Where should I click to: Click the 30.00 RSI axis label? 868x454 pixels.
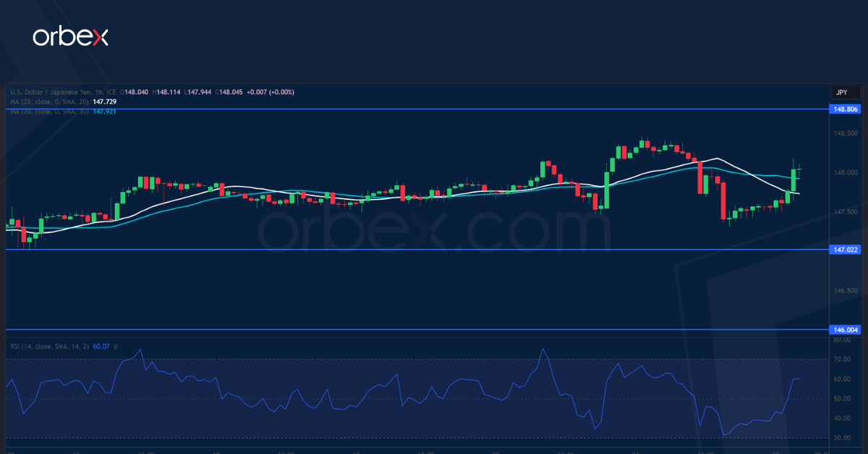tap(841, 438)
